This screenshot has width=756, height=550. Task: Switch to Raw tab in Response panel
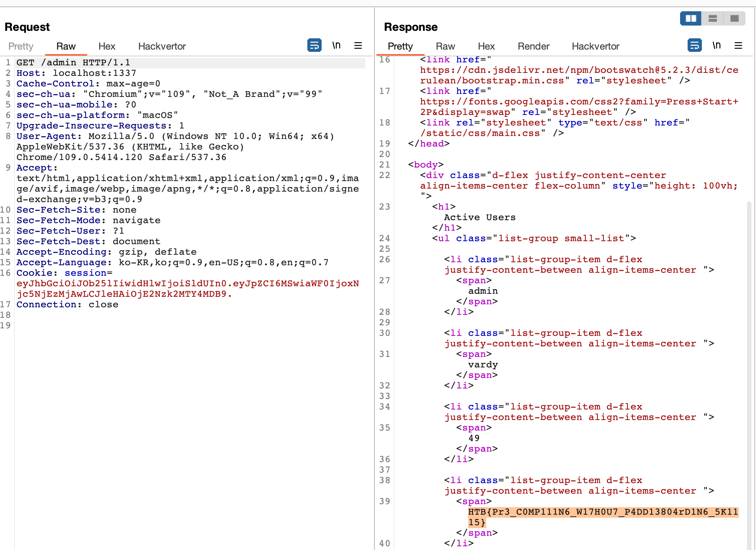(445, 46)
